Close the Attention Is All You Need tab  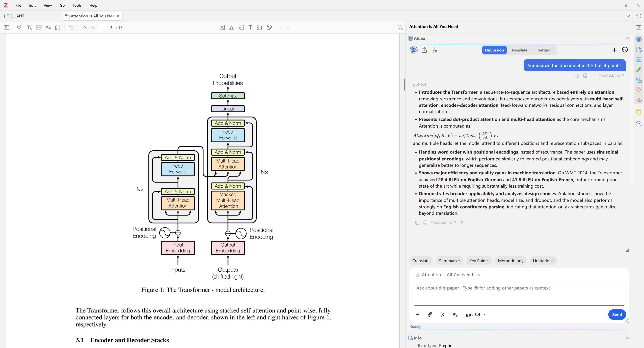click(x=118, y=16)
